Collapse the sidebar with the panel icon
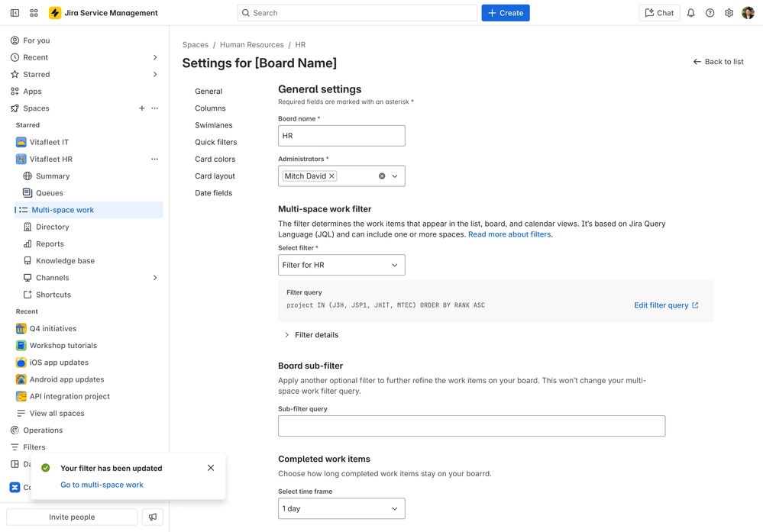 point(15,13)
